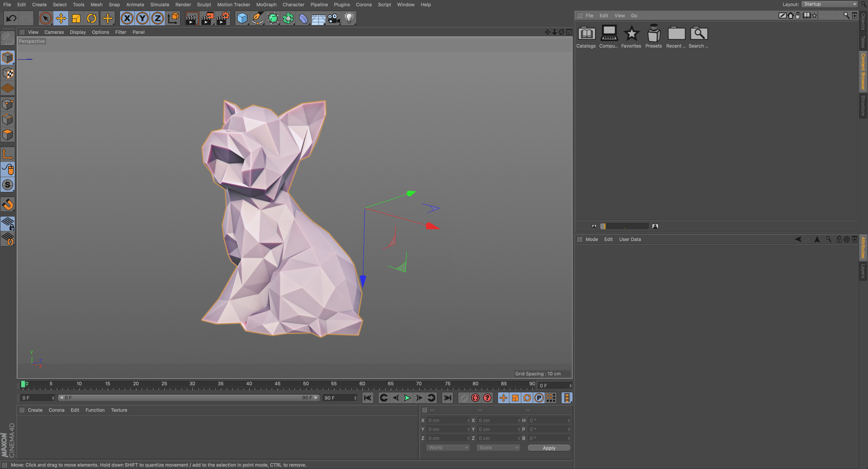
Task: Open the Startup layout dropdown
Action: (830, 4)
